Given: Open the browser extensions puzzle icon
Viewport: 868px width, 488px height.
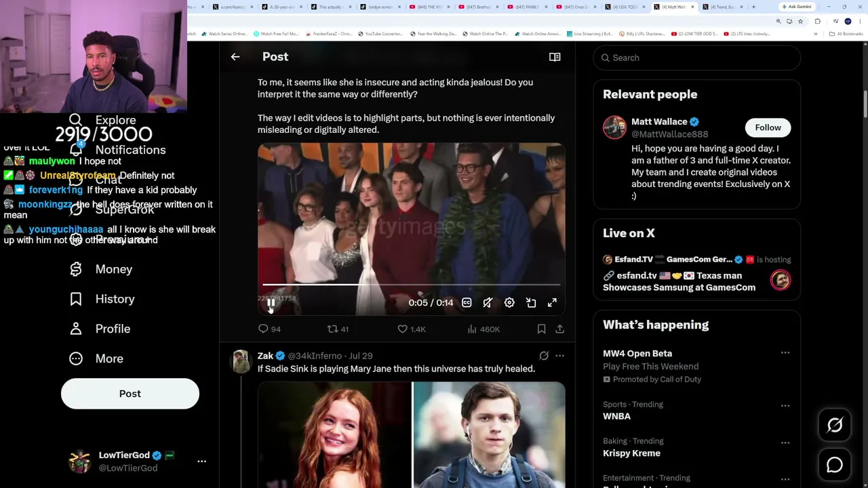Looking at the screenshot, I should [x=817, y=21].
